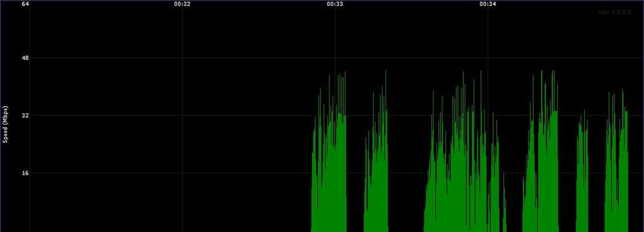Click the horizontal gridline at 48 Mbps
The height and width of the screenshot is (232, 644).
(164, 58)
